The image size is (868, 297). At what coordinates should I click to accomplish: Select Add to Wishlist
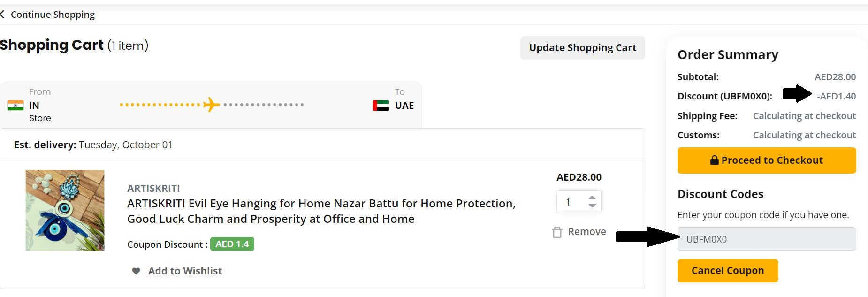(x=184, y=271)
